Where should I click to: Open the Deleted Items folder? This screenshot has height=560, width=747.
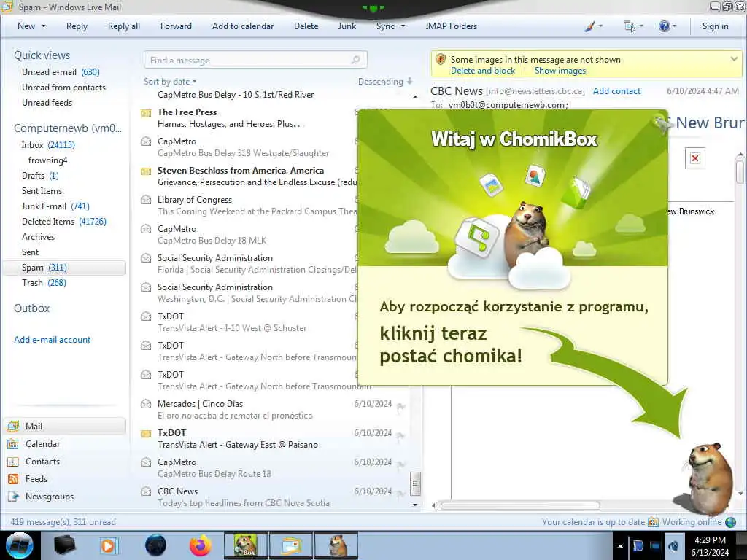(64, 222)
